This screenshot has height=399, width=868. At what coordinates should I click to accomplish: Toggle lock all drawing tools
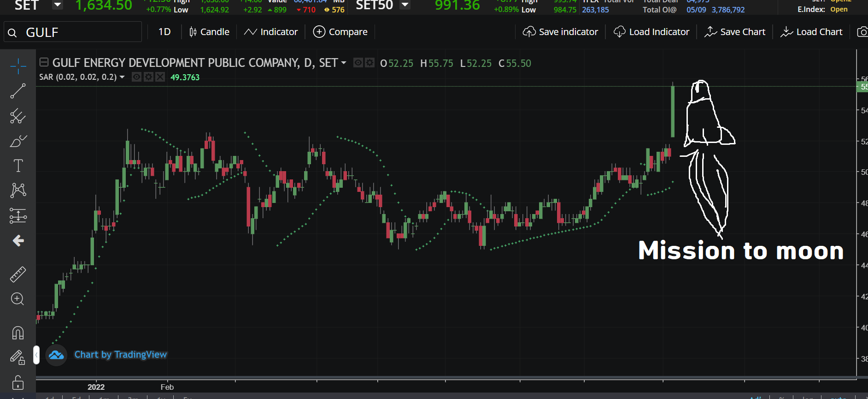[18, 382]
